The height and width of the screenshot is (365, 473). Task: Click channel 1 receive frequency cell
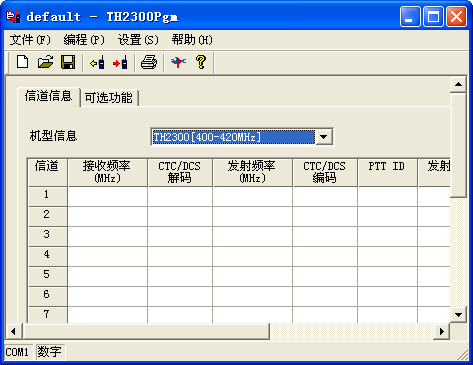(107, 196)
